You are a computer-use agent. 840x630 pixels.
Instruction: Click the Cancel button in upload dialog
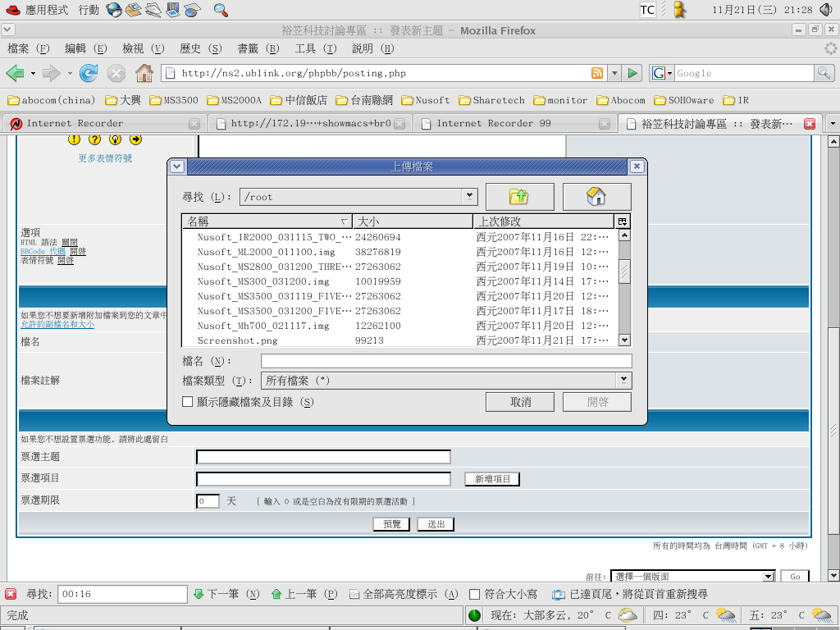point(521,402)
